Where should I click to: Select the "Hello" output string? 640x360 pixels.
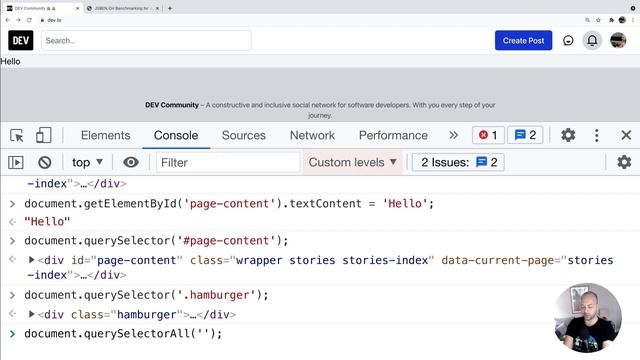pyautogui.click(x=47, y=222)
